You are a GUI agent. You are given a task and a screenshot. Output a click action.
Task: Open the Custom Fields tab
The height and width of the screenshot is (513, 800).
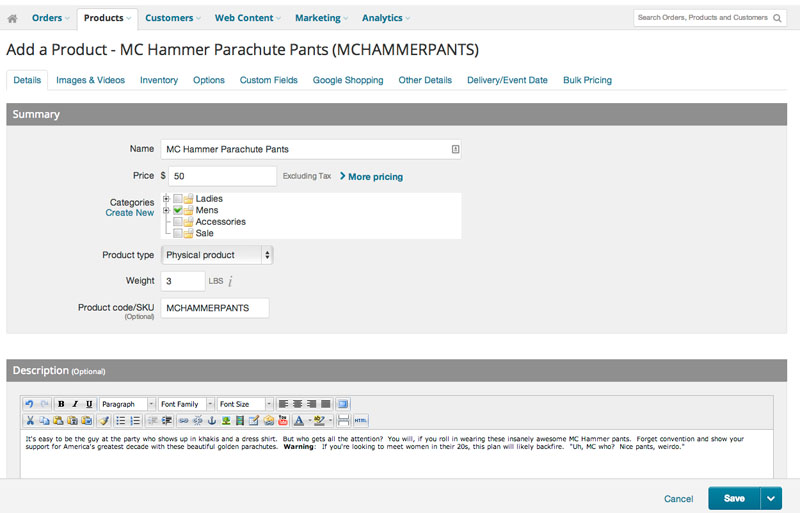(x=268, y=80)
